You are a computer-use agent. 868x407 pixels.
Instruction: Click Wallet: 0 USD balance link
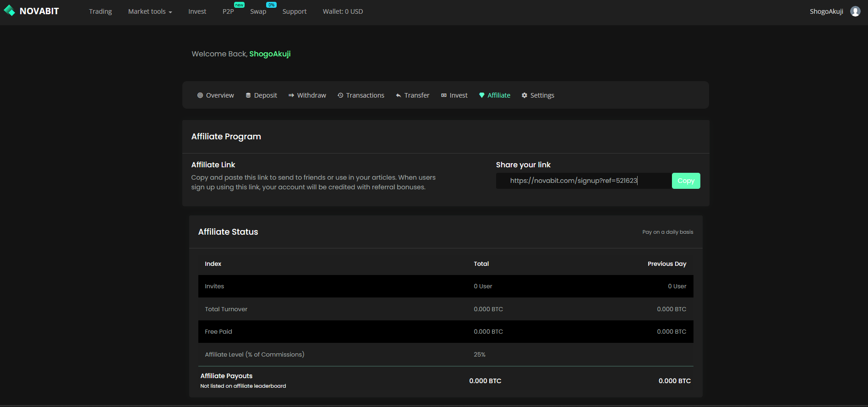coord(343,11)
